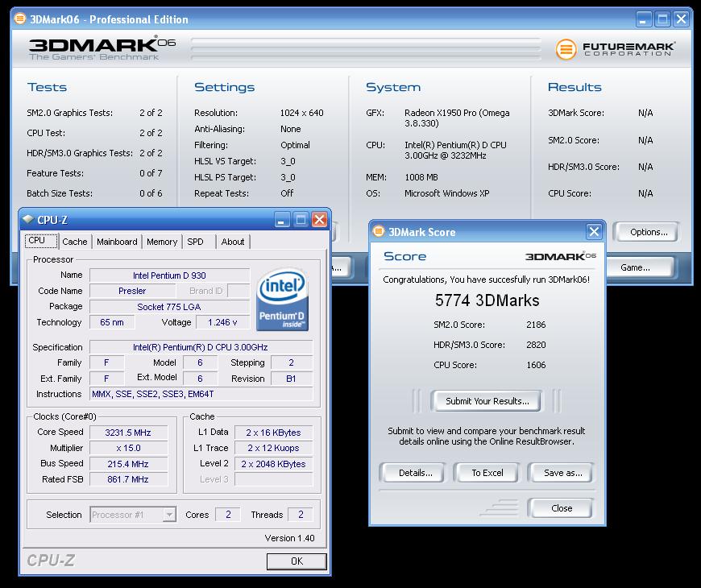Minimize the CPU-Z window
Image resolution: width=701 pixels, height=588 pixels.
282,220
